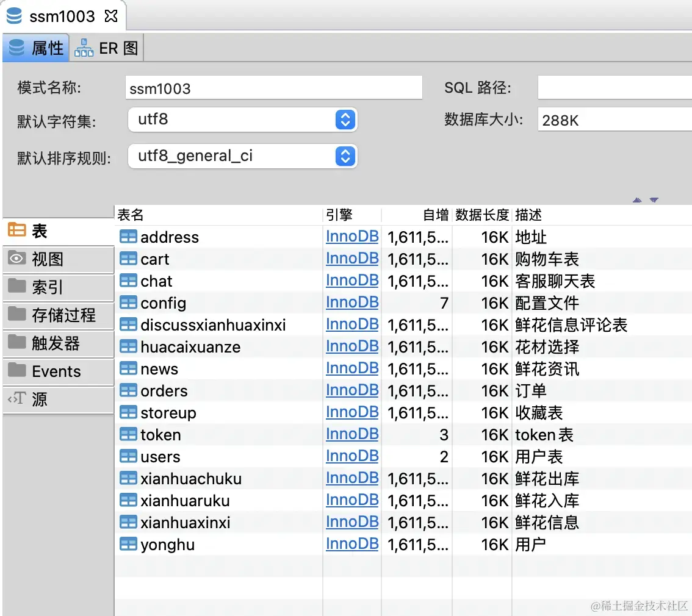The width and height of the screenshot is (692, 616).
Task: Select the Events sidebar item
Action: click(58, 371)
